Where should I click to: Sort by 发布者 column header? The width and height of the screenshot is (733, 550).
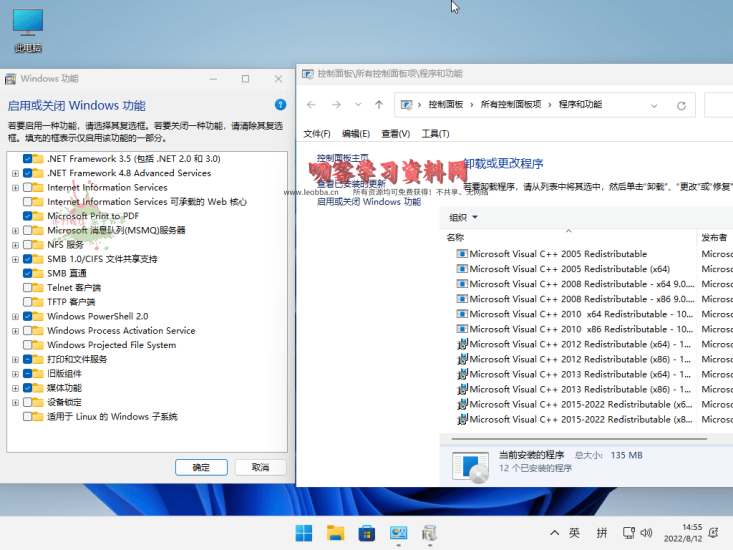tap(715, 237)
